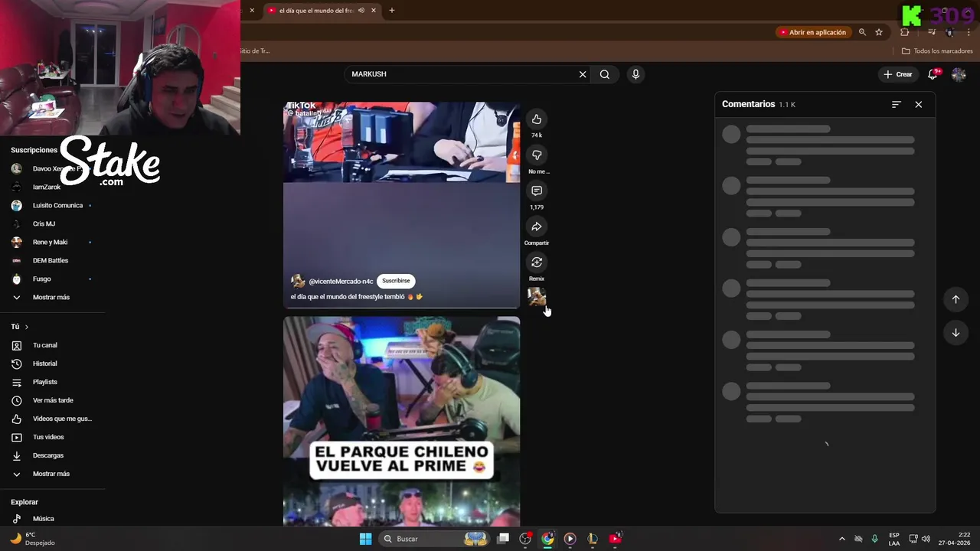The image size is (980, 551).
Task: Open the EL PARQUE CHILENO Short below
Action: pos(401,422)
